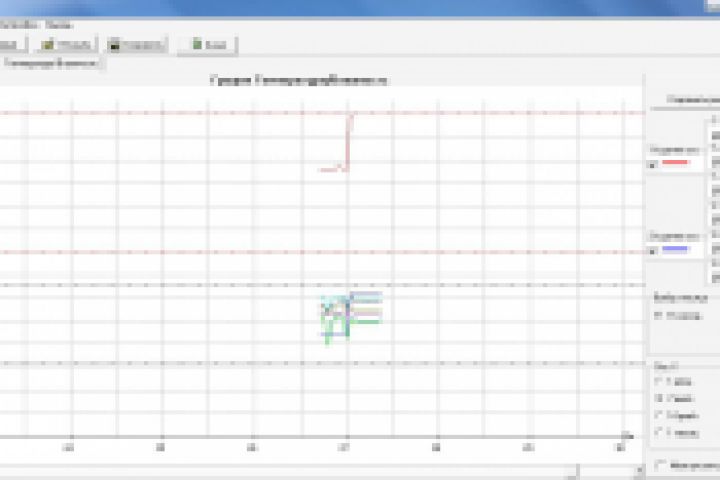Viewport: 720px width, 480px height.
Task: Select the fourth option in the lower right group
Action: (x=658, y=432)
